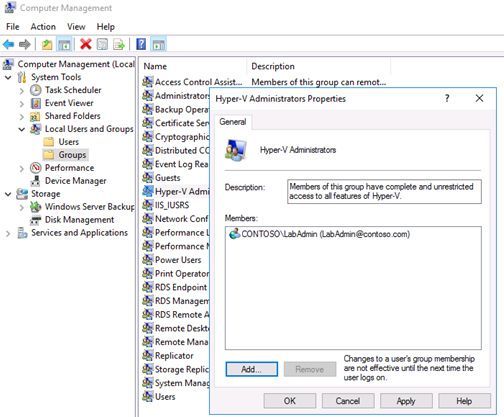The width and height of the screenshot is (504, 417).
Task: Expand the Shared Folders node
Action: (22, 117)
